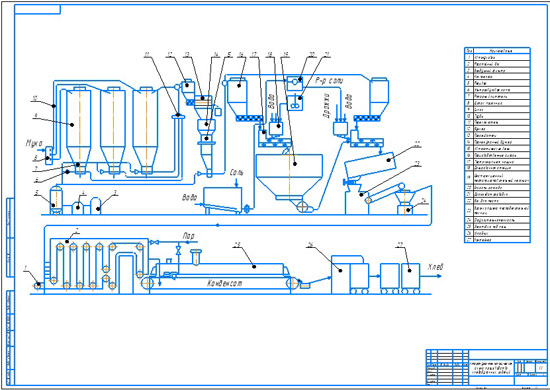The image size is (550, 390).
Task: Click the steam valve symbol below the Пар line
Action: pyautogui.click(x=178, y=250)
